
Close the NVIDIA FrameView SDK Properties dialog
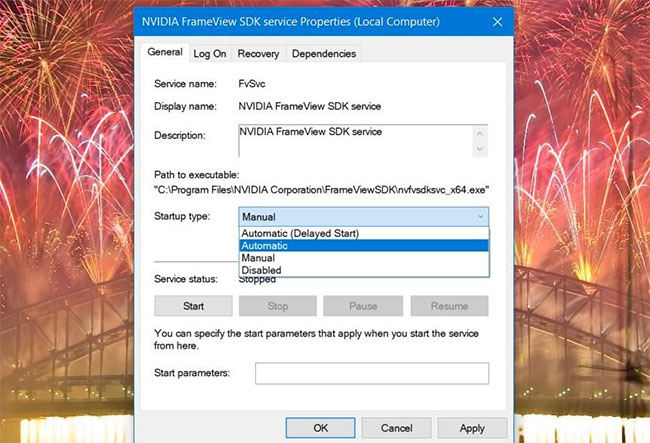click(497, 22)
